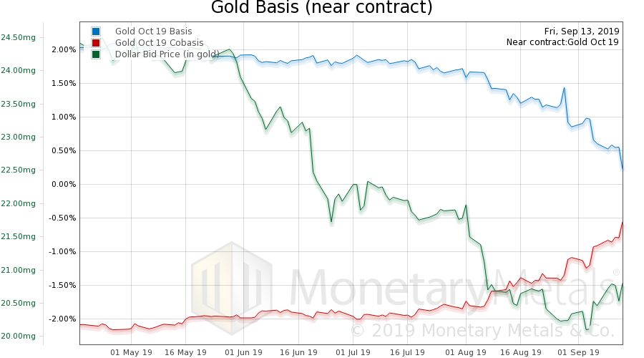Click the chart title "Gold Basis (near contract)"

pyautogui.click(x=322, y=9)
